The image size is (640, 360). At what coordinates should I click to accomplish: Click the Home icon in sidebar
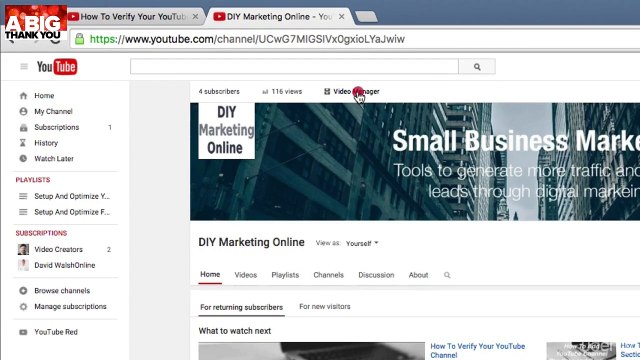pos(23,96)
